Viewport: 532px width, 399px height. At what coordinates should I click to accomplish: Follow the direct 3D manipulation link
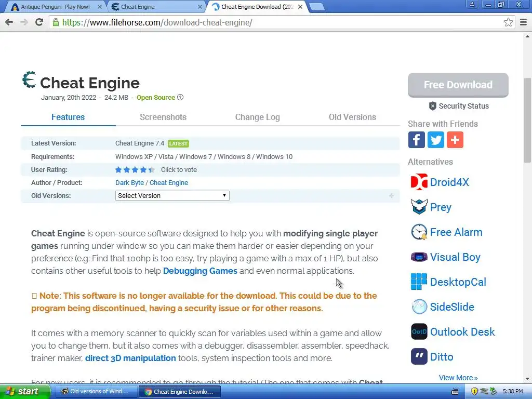130,358
